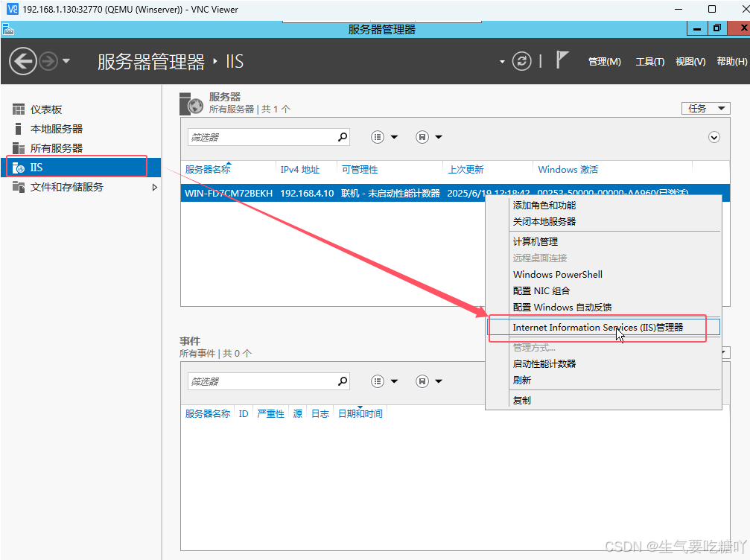750x560 pixels.
Task: Sort by 上次更新 column
Action: point(465,169)
